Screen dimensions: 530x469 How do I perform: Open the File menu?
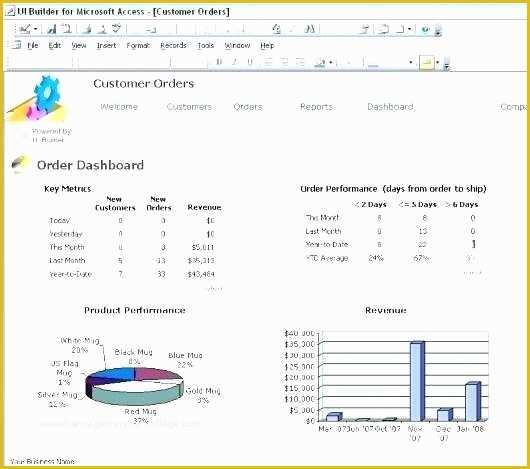coord(33,45)
